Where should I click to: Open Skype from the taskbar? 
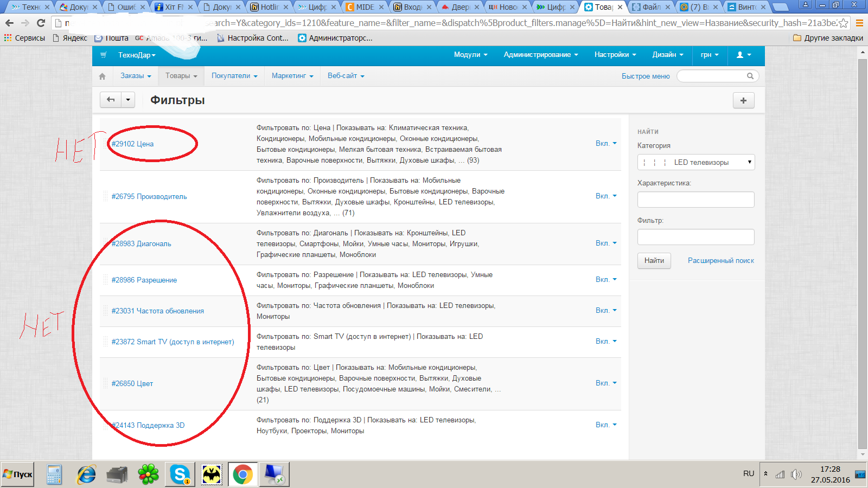pos(180,474)
